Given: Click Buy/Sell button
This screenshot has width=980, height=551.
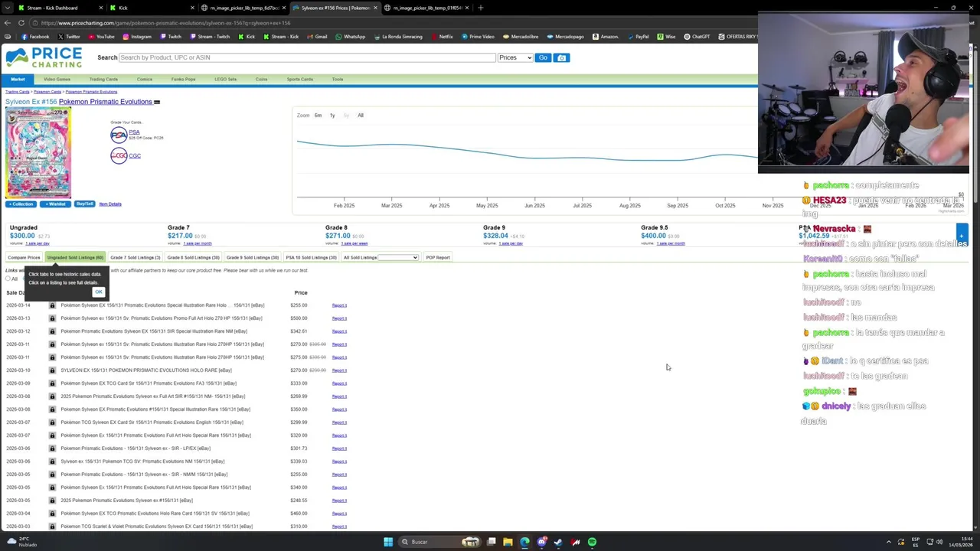Looking at the screenshot, I should 84,204.
